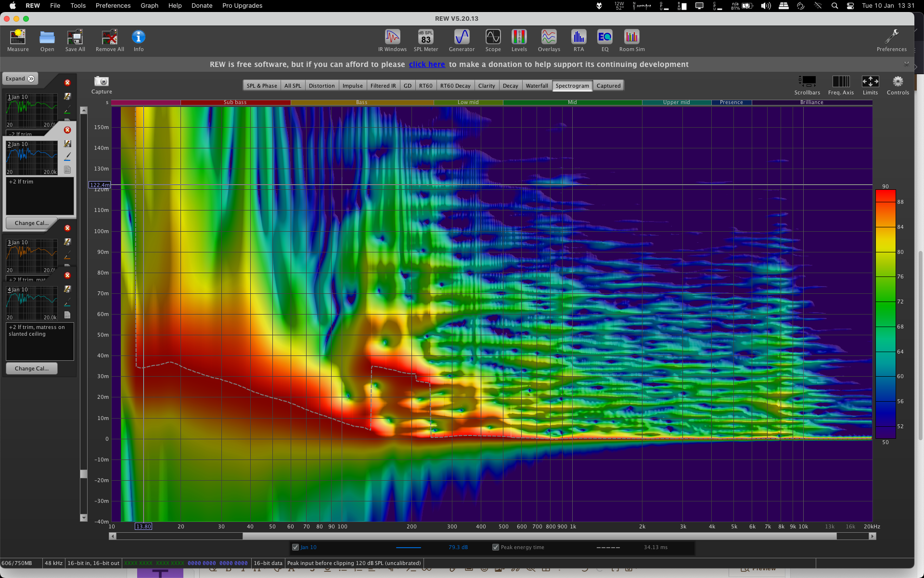
Task: Select the Spectrogram tab
Action: click(x=572, y=86)
